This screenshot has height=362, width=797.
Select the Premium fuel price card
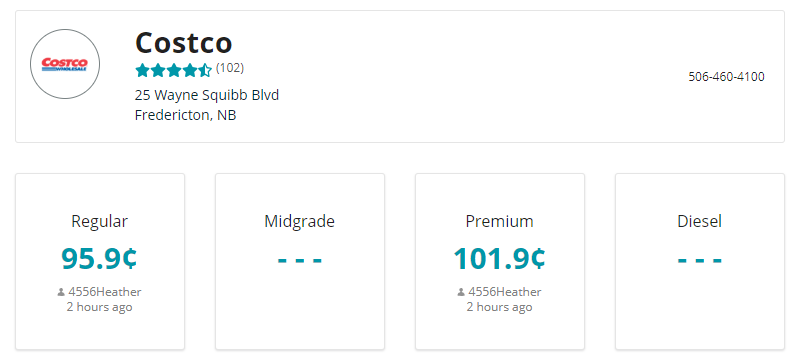(x=500, y=261)
